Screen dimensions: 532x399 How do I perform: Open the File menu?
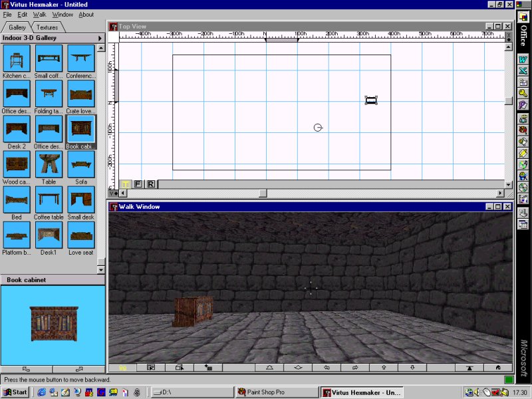pos(7,15)
